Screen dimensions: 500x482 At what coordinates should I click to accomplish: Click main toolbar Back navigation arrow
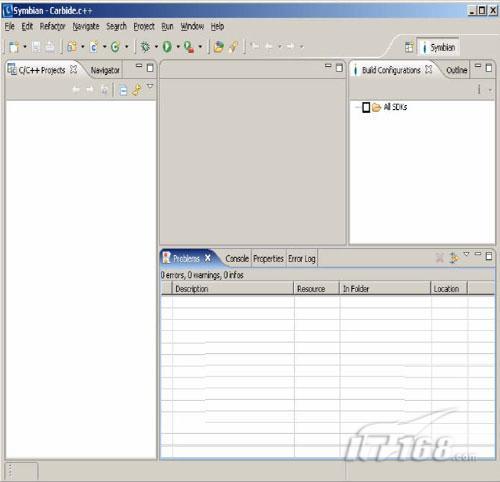coord(269,46)
